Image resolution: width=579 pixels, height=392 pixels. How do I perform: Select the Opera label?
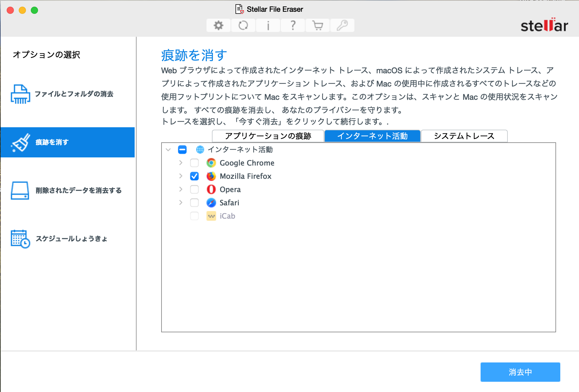click(230, 189)
